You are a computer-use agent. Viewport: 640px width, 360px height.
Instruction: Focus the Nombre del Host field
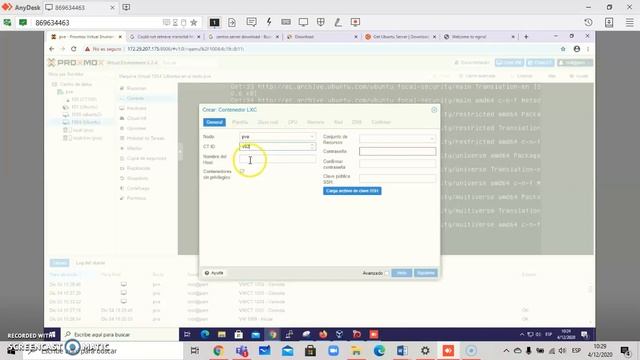point(277,159)
